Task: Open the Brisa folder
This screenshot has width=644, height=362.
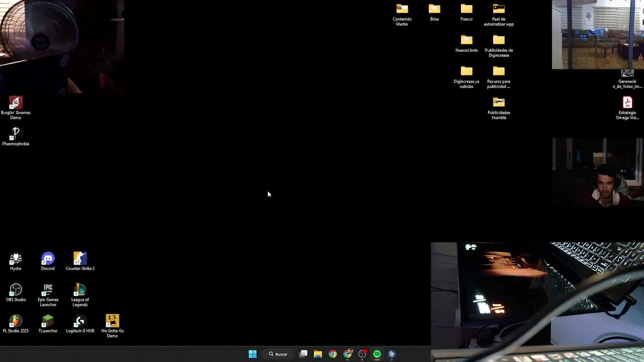Action: tap(434, 12)
